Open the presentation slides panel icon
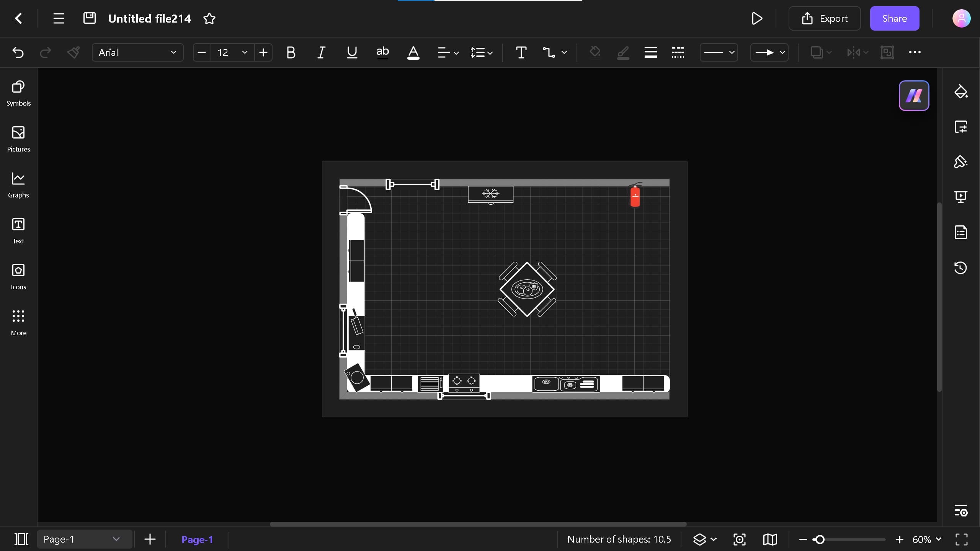Screen dimensions: 980x551 (960, 197)
